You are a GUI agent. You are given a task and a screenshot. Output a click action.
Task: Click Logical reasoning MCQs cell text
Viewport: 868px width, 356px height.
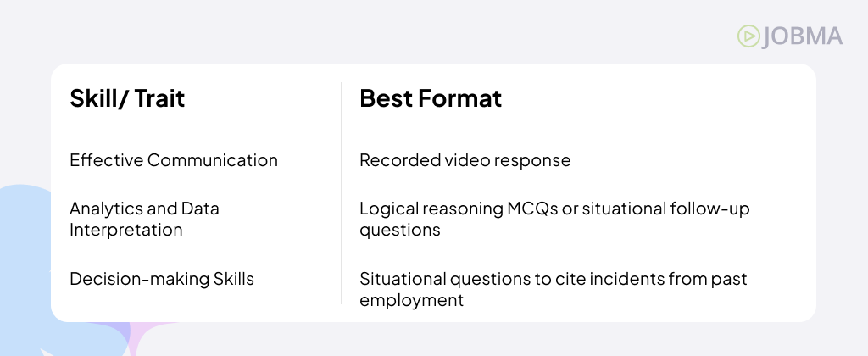pos(554,220)
